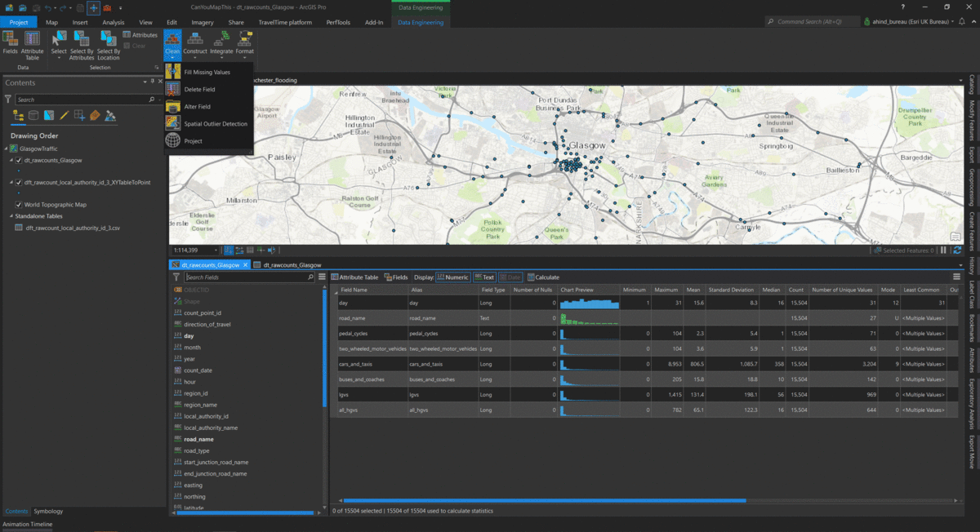This screenshot has width=980, height=532.
Task: Open Select By Location tool
Action: 108,44
